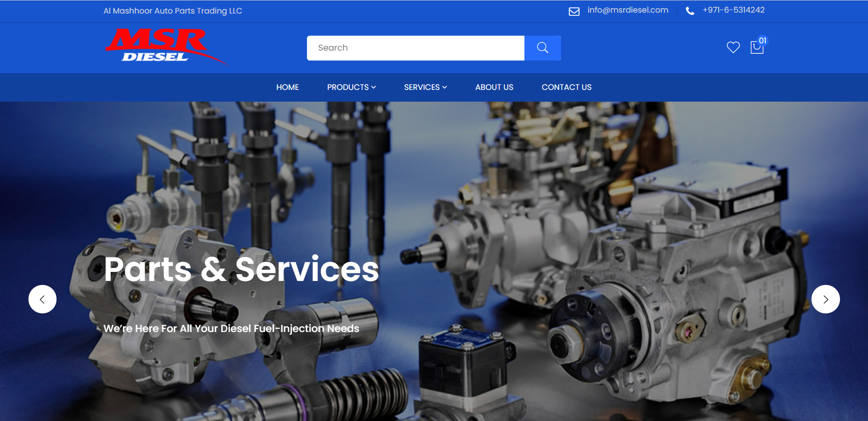Click the magnifying glass search button
Image resolution: width=868 pixels, height=421 pixels.
[542, 48]
